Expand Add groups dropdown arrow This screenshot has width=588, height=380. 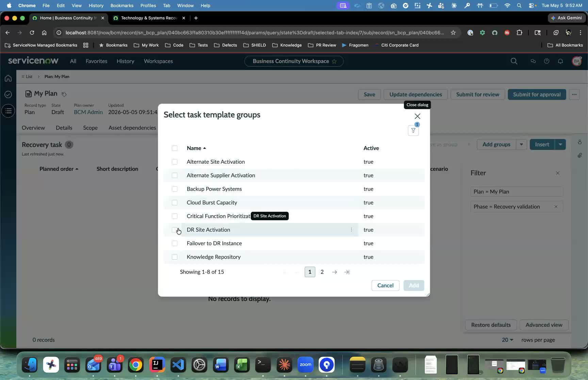tap(521, 144)
